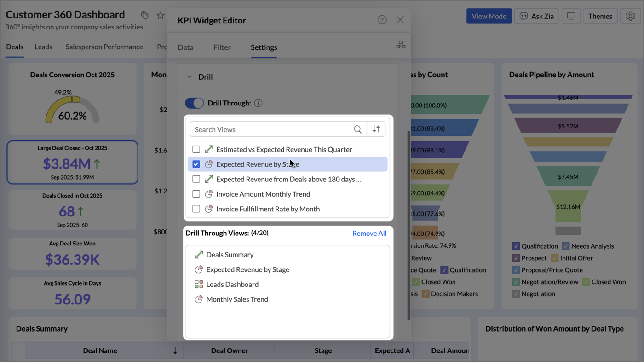Click Remove All link
This screenshot has height=362, width=644.
click(x=369, y=234)
